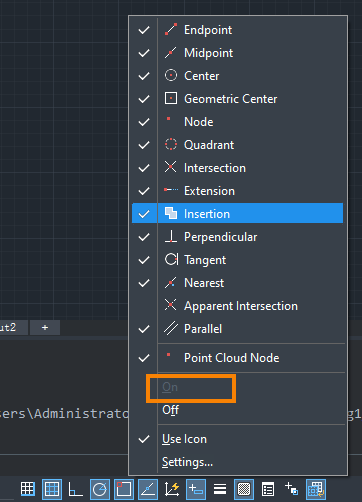This screenshot has width=362, height=502.
Task: Toggle Quick Properties list icon
Action: pos(268,489)
